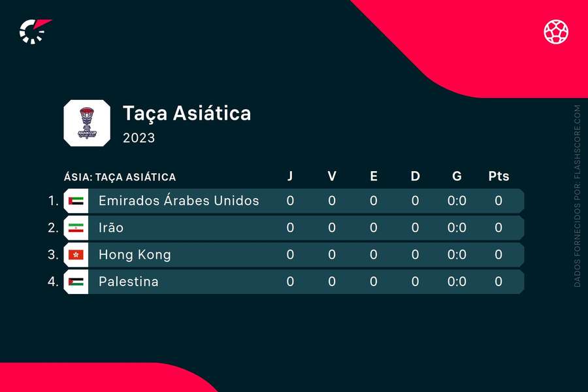Open the Asian Cup tournament logo
This screenshot has width=588, height=392.
point(87,123)
